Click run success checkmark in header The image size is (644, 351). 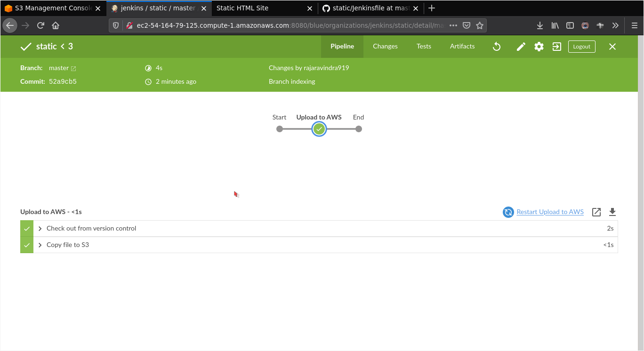26,47
